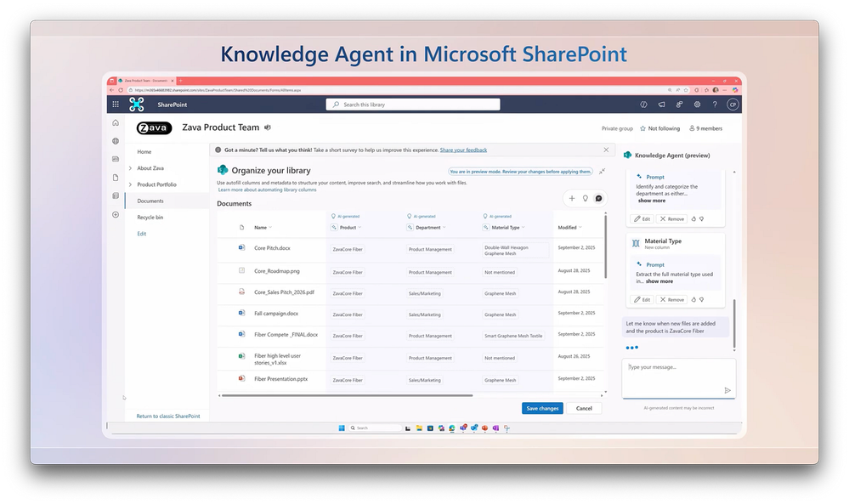Open the Modified column dropdown

[580, 228]
